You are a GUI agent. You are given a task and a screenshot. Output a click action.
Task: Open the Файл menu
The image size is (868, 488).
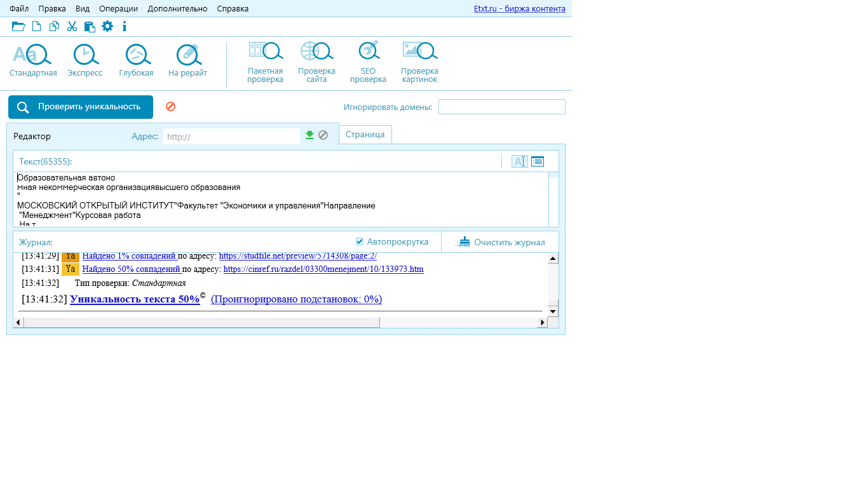point(19,9)
